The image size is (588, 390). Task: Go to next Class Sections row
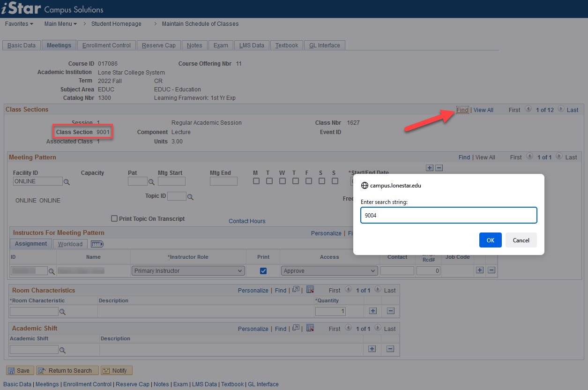[561, 109]
